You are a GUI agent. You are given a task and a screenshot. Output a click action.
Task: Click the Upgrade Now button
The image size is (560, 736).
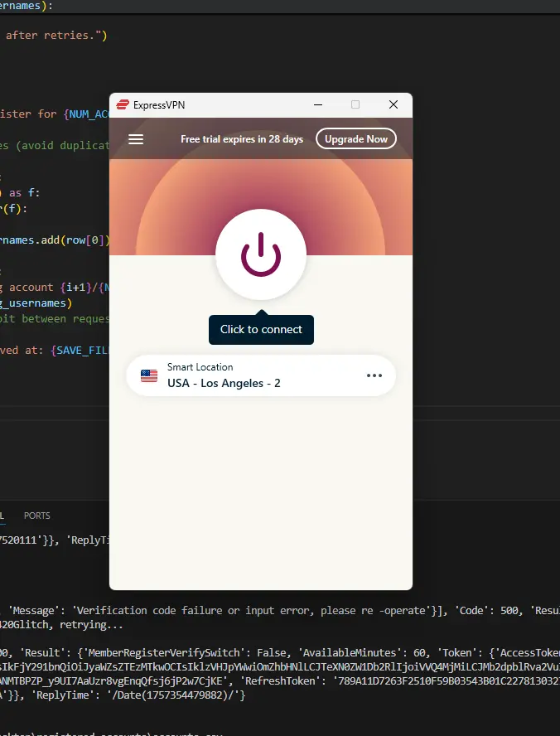356,139
